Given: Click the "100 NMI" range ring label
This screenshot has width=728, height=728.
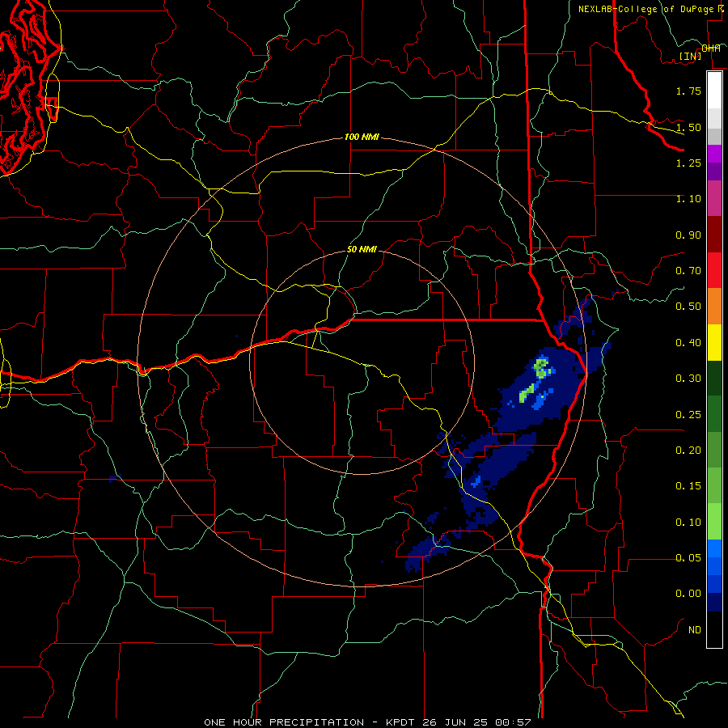Looking at the screenshot, I should [362, 137].
